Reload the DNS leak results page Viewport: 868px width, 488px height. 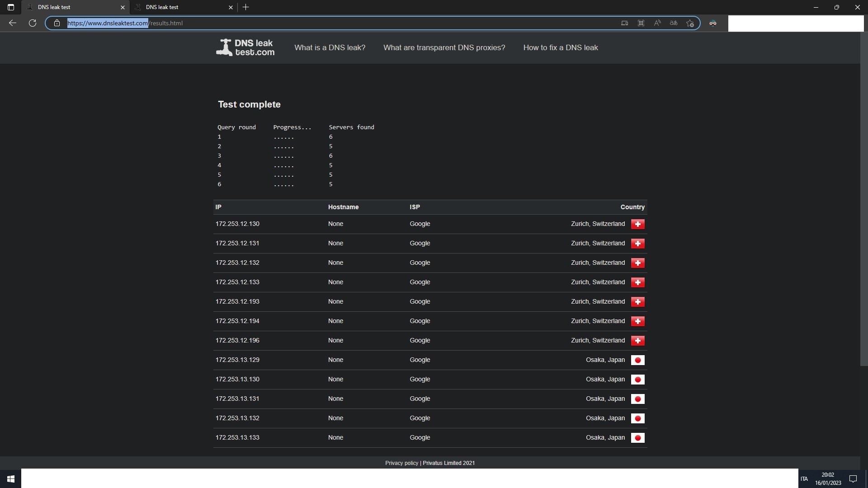(33, 23)
